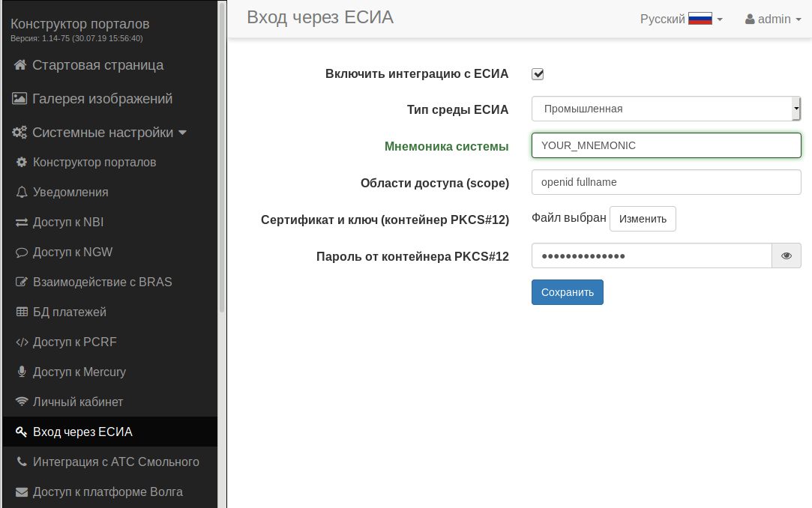Open Взаимодействие с BRAS settings page

(103, 282)
